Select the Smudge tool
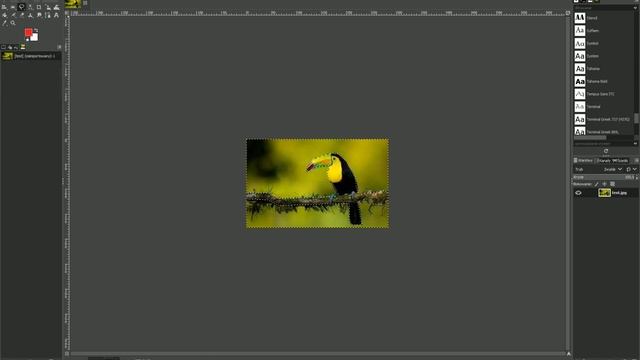Image resolution: width=640 pixels, height=360 pixels. [39, 15]
